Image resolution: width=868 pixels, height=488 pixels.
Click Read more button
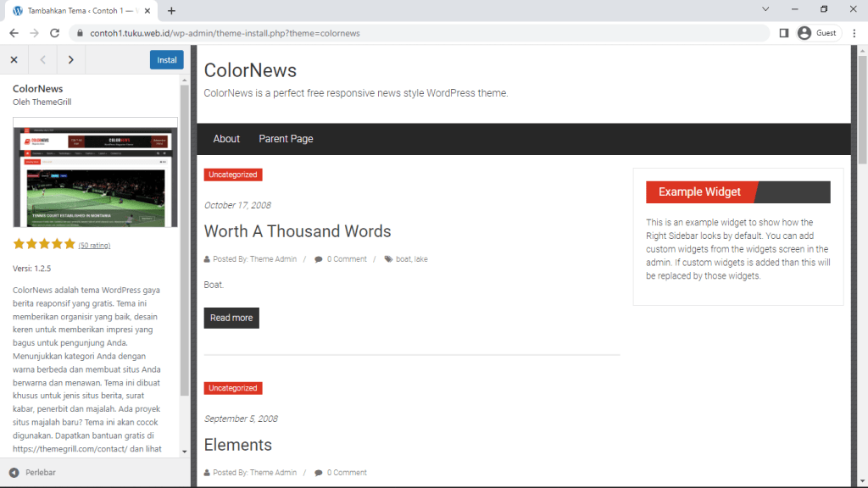pyautogui.click(x=231, y=319)
